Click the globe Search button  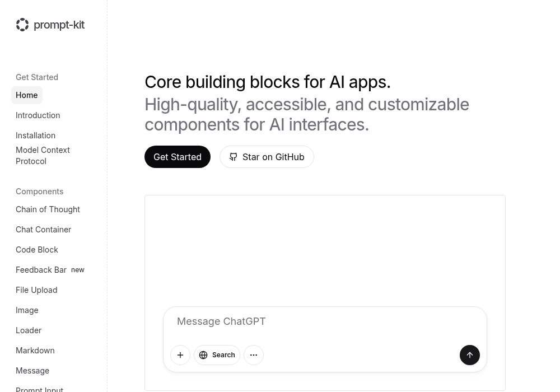point(217,355)
